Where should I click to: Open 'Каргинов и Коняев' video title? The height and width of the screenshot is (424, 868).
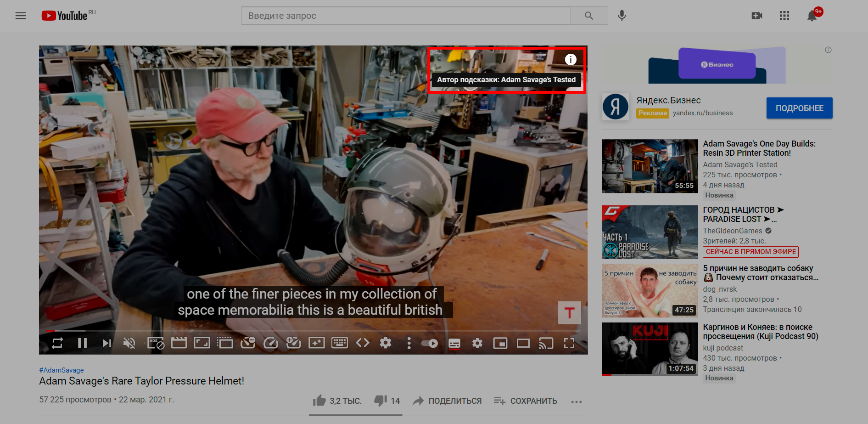(x=761, y=332)
